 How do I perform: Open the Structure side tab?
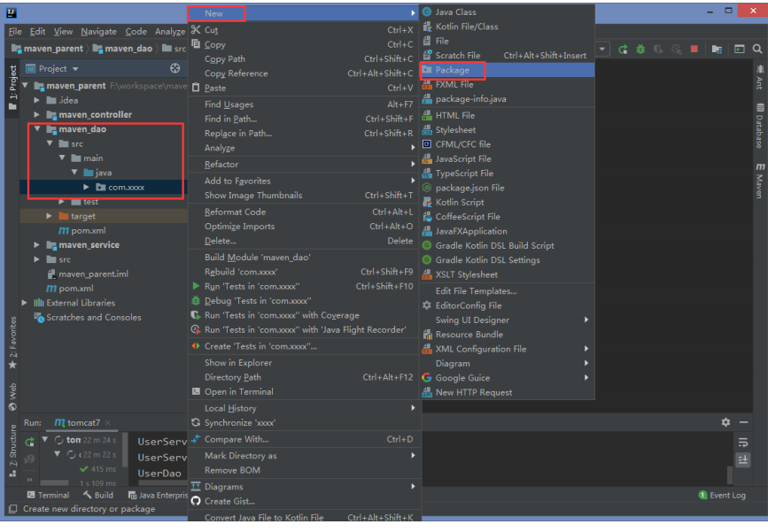[12, 451]
